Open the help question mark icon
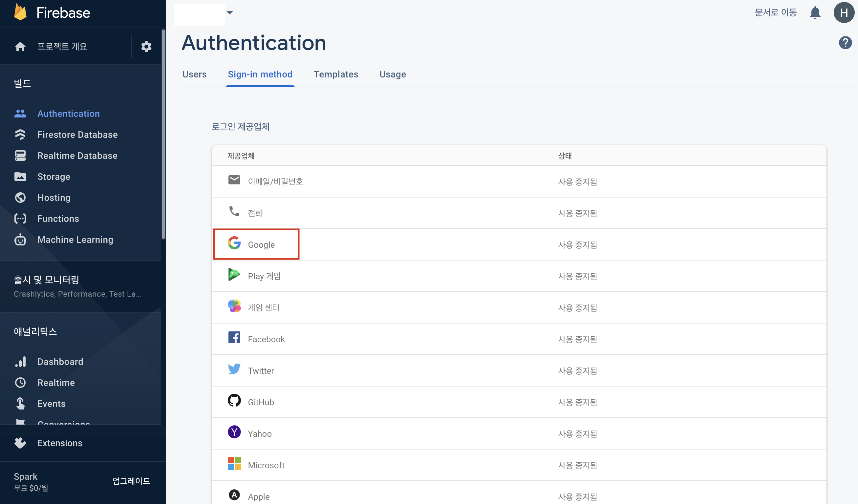The width and height of the screenshot is (858, 504). (x=845, y=43)
